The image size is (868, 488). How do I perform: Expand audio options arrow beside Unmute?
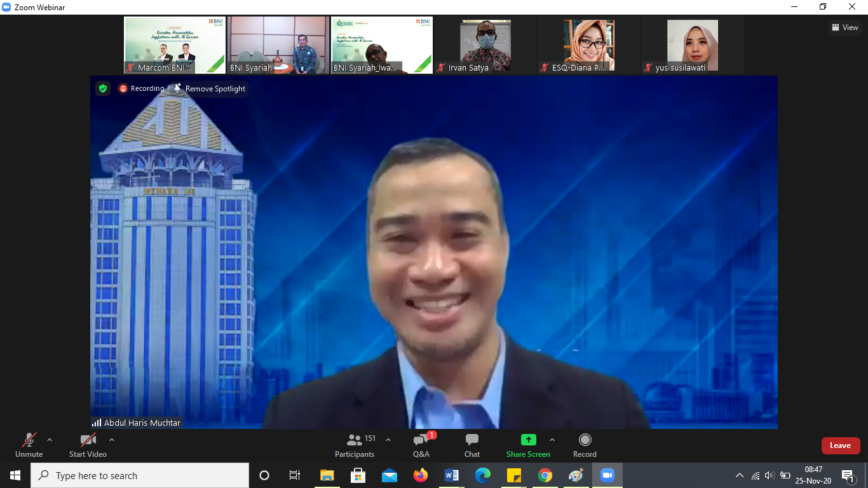click(x=50, y=440)
